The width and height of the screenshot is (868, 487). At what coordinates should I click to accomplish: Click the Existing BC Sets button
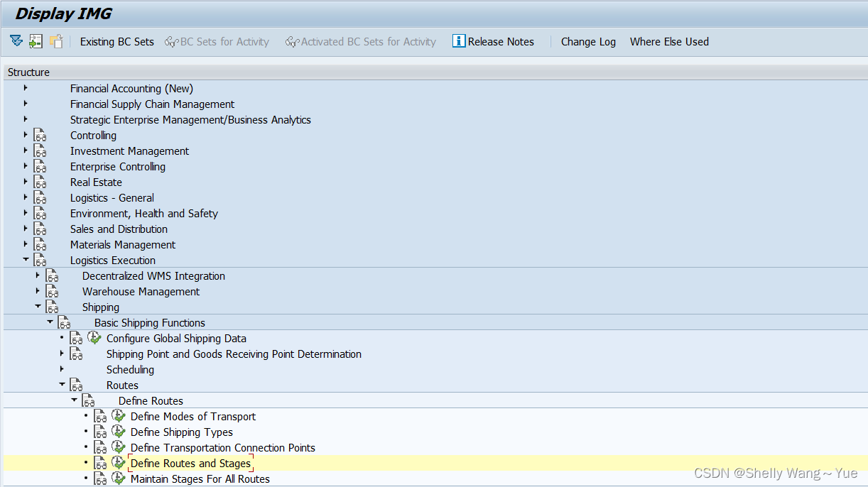click(x=116, y=41)
